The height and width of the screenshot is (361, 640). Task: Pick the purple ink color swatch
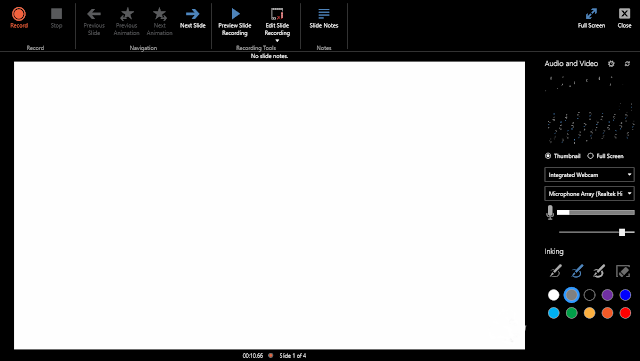click(x=607, y=295)
